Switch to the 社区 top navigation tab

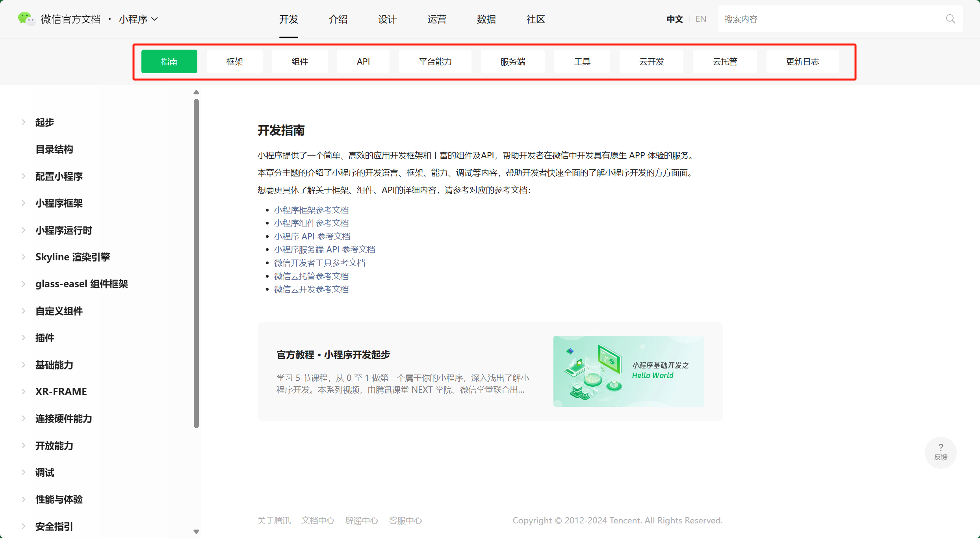(x=535, y=19)
